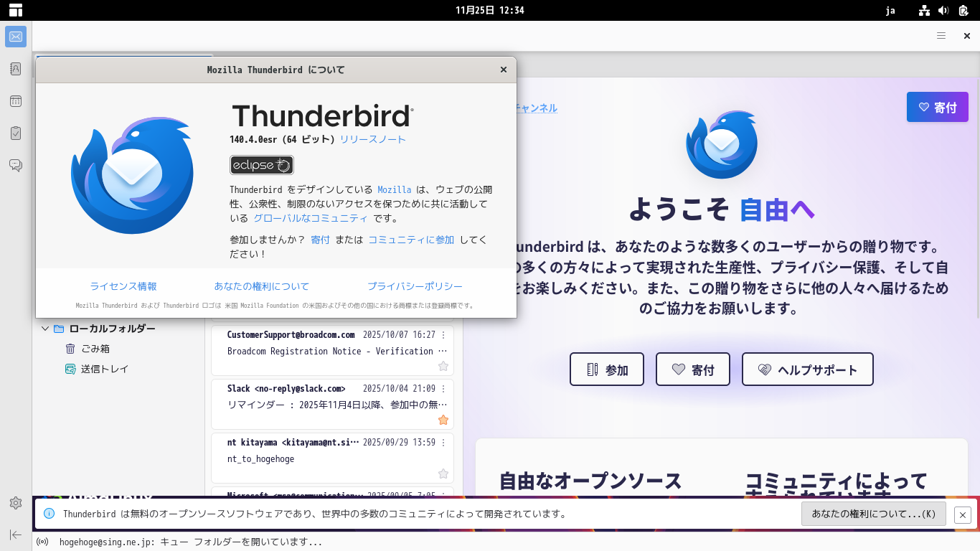The width and height of the screenshot is (980, 551).
Task: Unstar the Slack reminder message
Action: click(443, 420)
